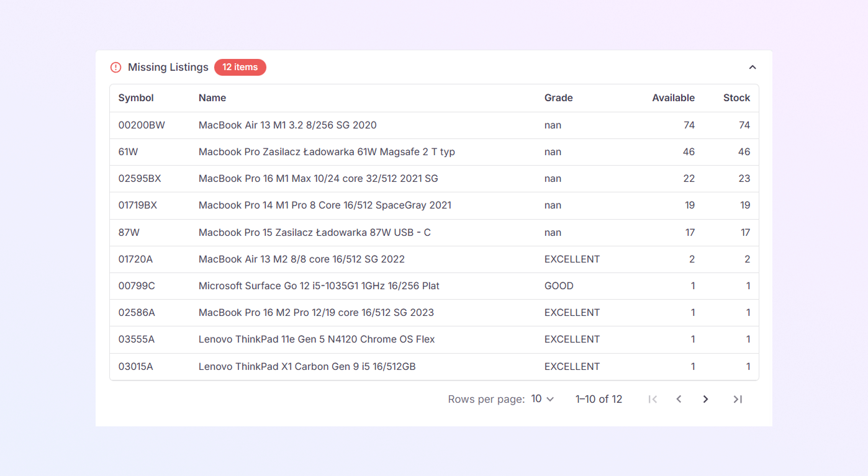Collapse the Missing Listings panel
This screenshot has height=476, width=868.
(753, 67)
